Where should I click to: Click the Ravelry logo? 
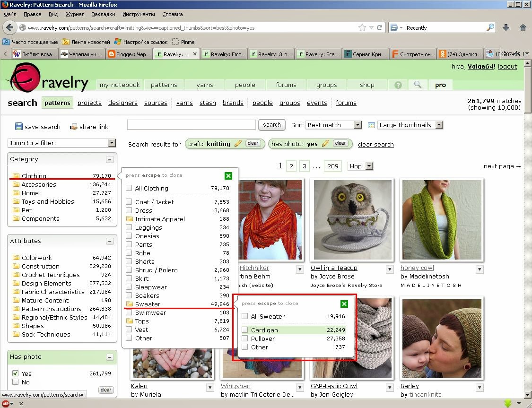point(47,78)
